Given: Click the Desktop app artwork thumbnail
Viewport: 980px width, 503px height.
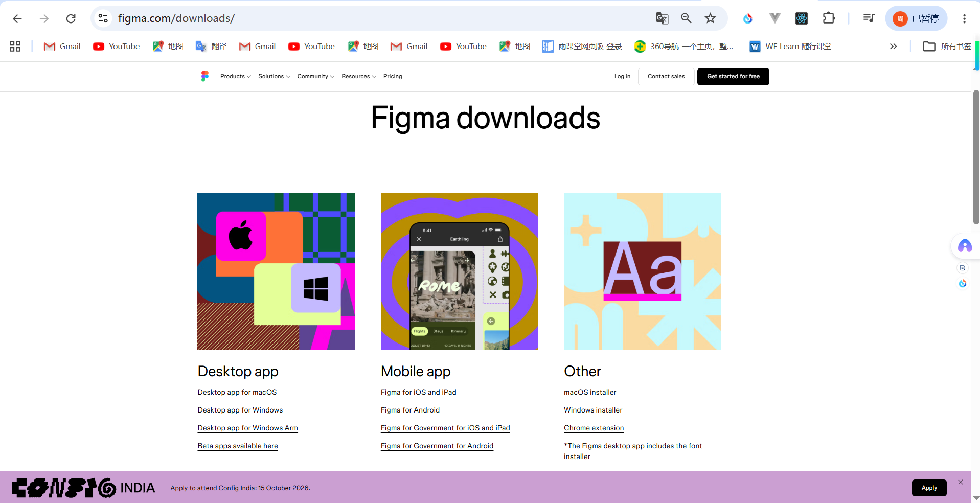Looking at the screenshot, I should point(276,271).
